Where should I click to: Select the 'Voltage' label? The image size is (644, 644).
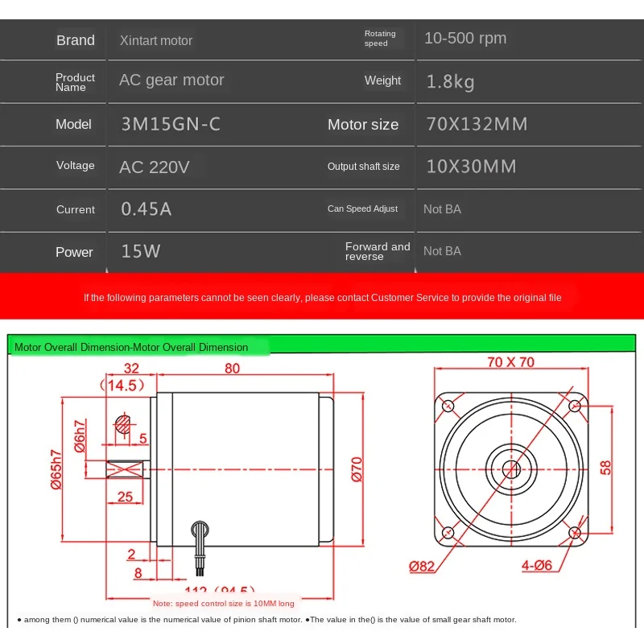76,165
